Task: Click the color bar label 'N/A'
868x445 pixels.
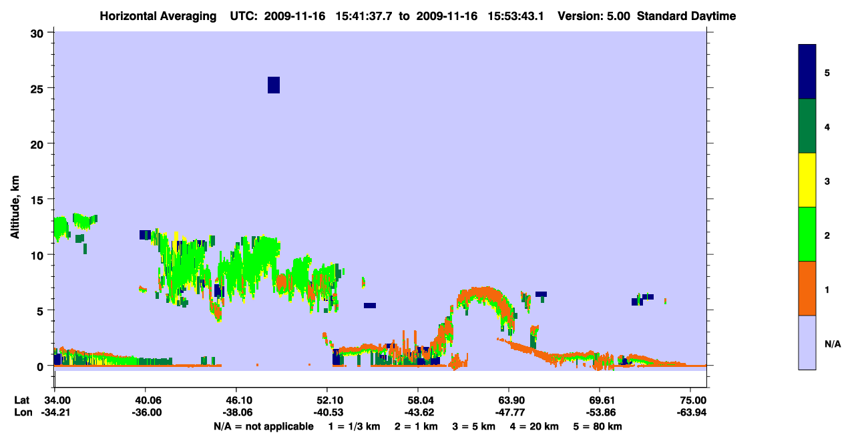Action: tap(832, 344)
